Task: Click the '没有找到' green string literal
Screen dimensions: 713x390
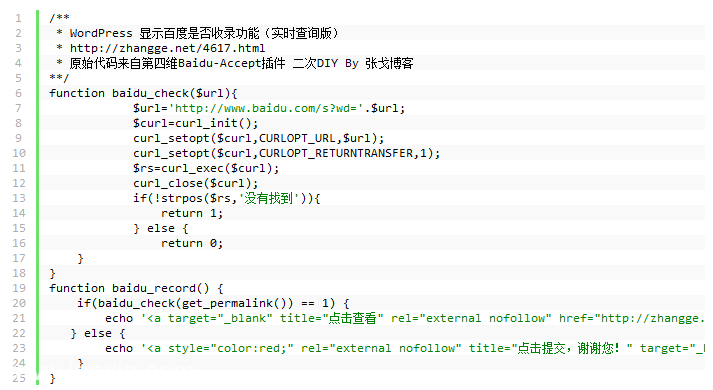Action: pyautogui.click(x=269, y=198)
